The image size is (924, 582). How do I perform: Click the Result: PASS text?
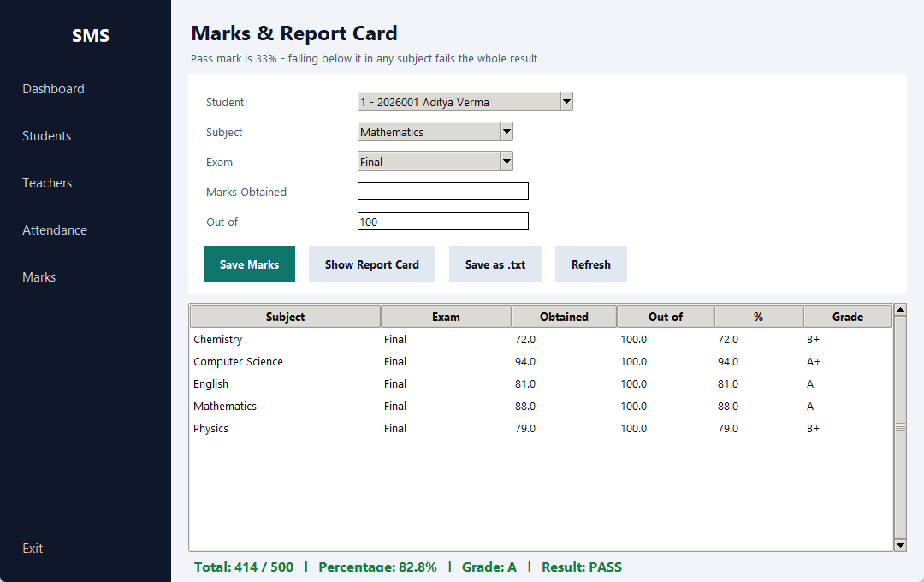click(582, 567)
